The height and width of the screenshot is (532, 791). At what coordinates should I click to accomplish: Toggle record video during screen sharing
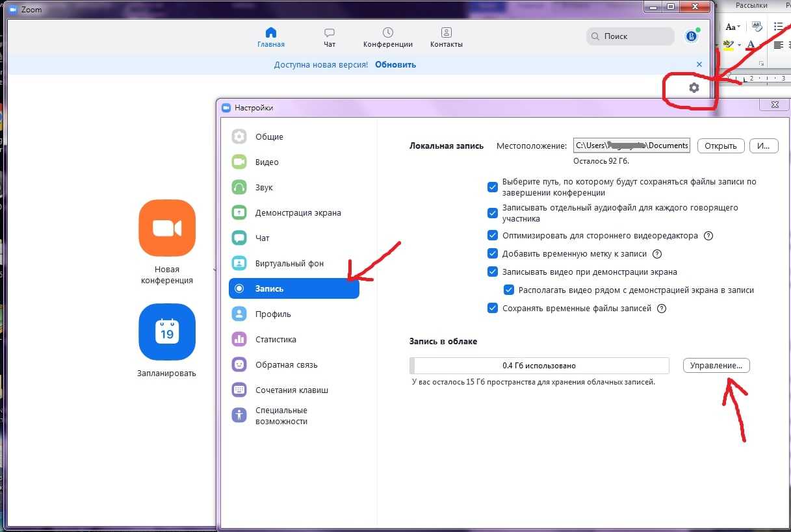click(x=493, y=272)
